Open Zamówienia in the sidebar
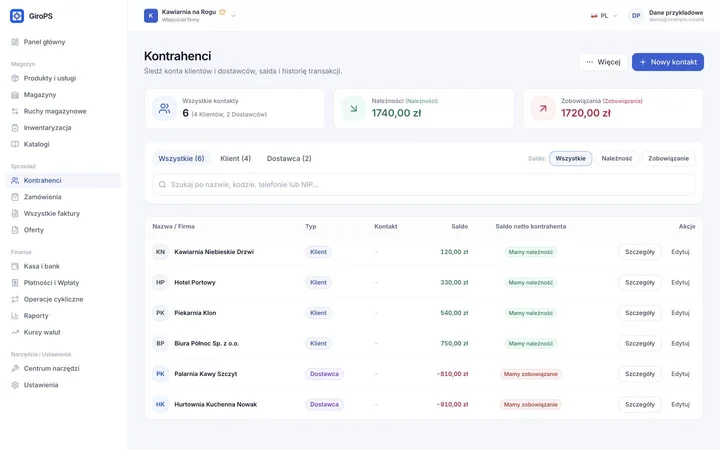The width and height of the screenshot is (720, 450). tap(63, 197)
